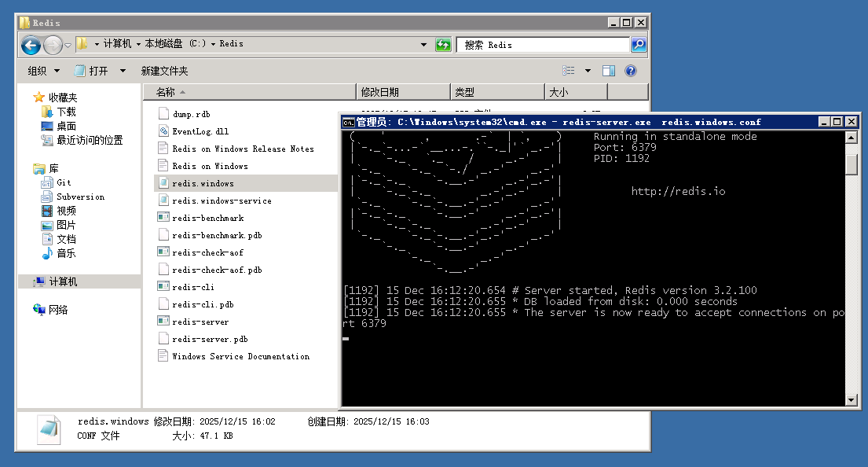This screenshot has width=868, height=467.
Task: Click the Redis folder icon in title bar
Action: pyautogui.click(x=24, y=23)
